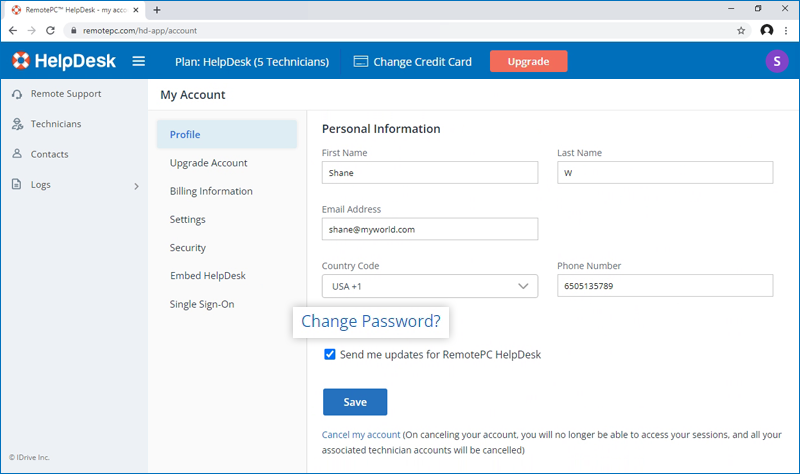Open the hamburger menu beside the HelpDesk logo

point(139,61)
